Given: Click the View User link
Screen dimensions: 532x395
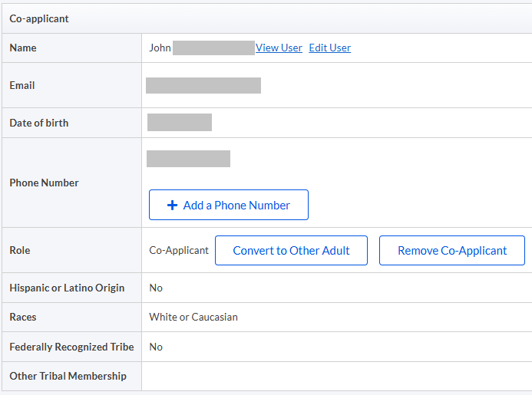Looking at the screenshot, I should pyautogui.click(x=279, y=48).
